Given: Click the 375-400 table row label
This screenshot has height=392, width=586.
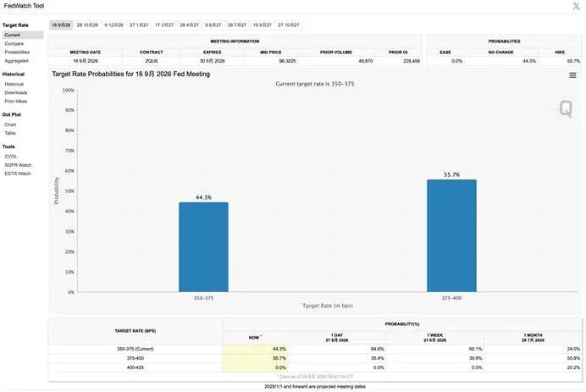Looking at the screenshot, I should coord(135,358).
